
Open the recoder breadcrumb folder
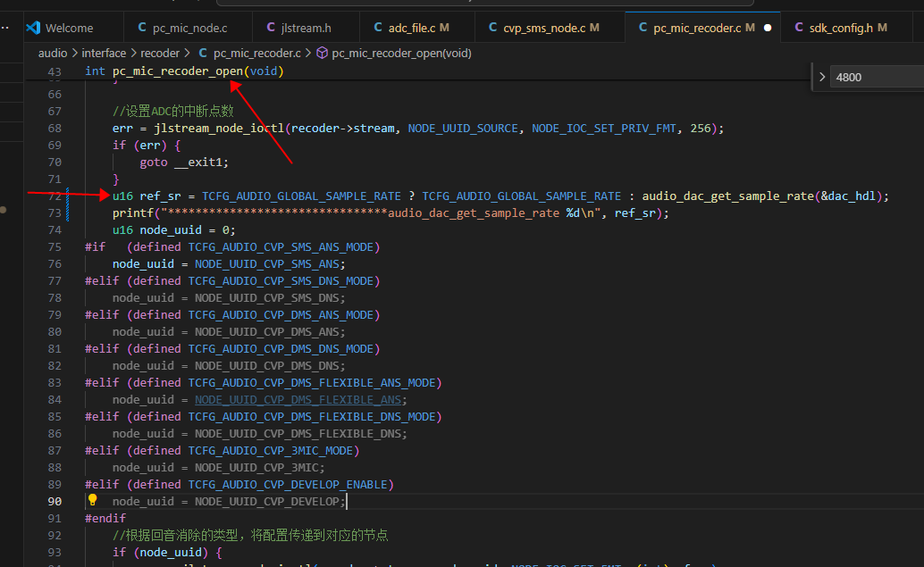(160, 53)
